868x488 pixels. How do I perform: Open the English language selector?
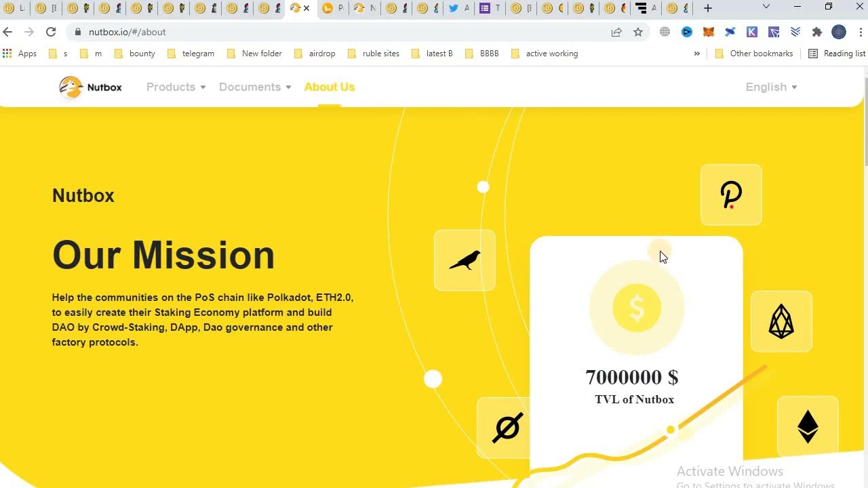(772, 87)
